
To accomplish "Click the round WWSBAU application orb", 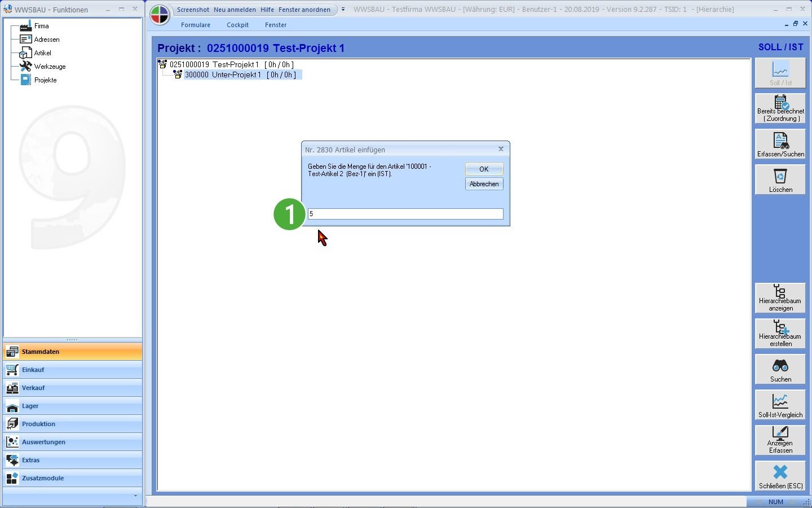I will [x=160, y=15].
